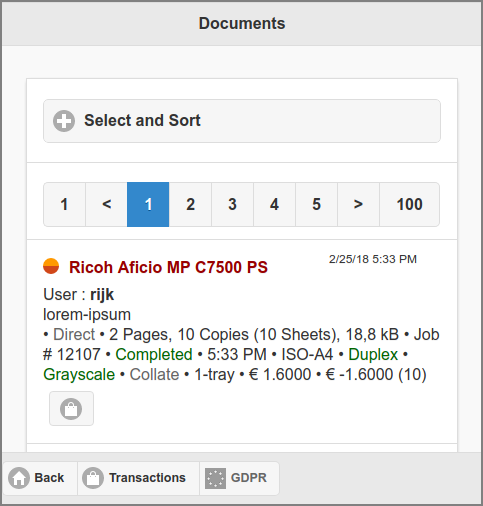This screenshot has width=483, height=506.
Task: Click the user name rijk
Action: click(102, 295)
